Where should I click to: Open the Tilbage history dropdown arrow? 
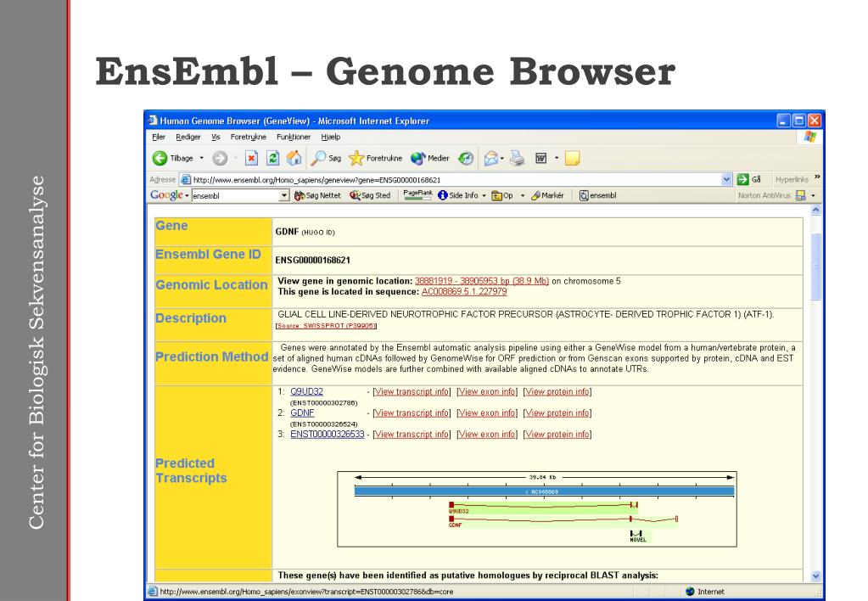pyautogui.click(x=201, y=159)
